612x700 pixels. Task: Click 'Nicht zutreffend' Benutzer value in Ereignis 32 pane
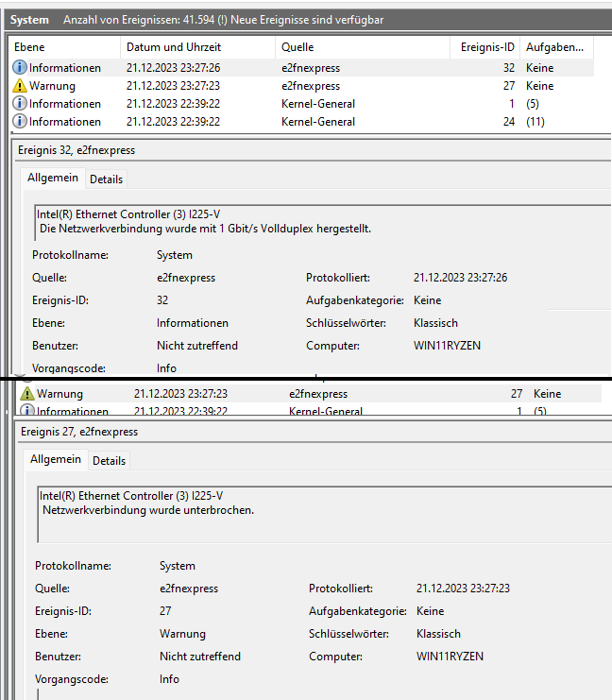click(x=197, y=346)
